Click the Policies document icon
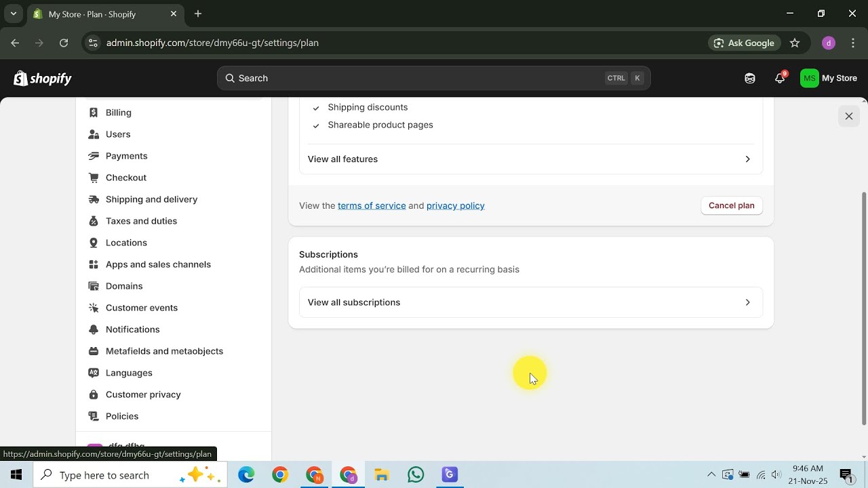868x488 pixels. click(94, 416)
